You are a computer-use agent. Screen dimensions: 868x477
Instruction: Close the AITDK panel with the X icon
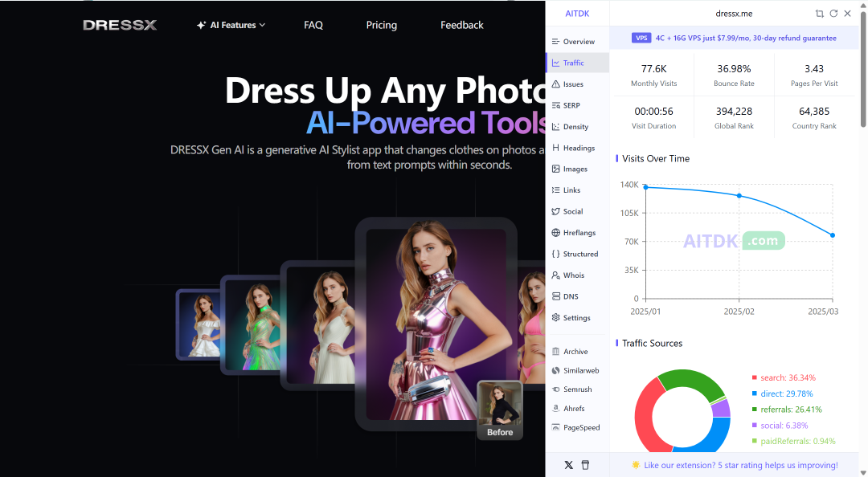[x=848, y=14]
